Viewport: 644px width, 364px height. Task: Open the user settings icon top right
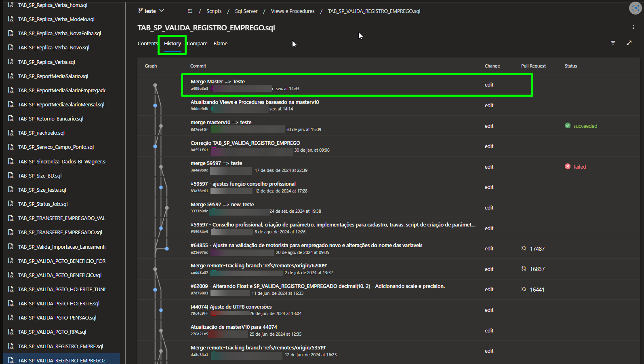[x=636, y=8]
